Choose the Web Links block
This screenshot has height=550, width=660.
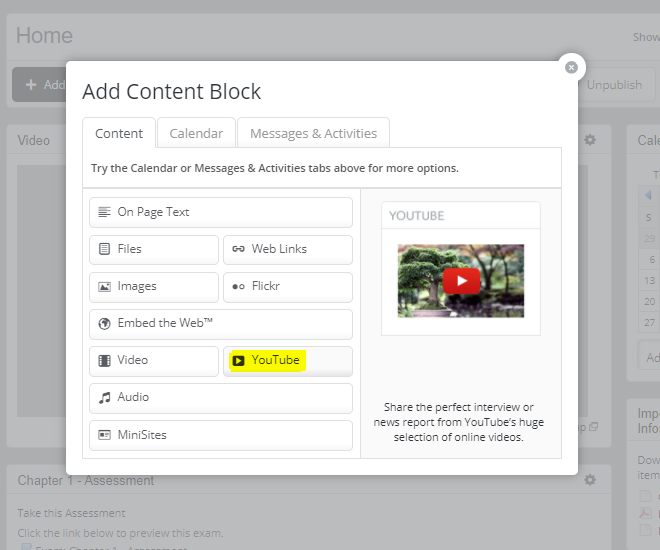click(288, 249)
